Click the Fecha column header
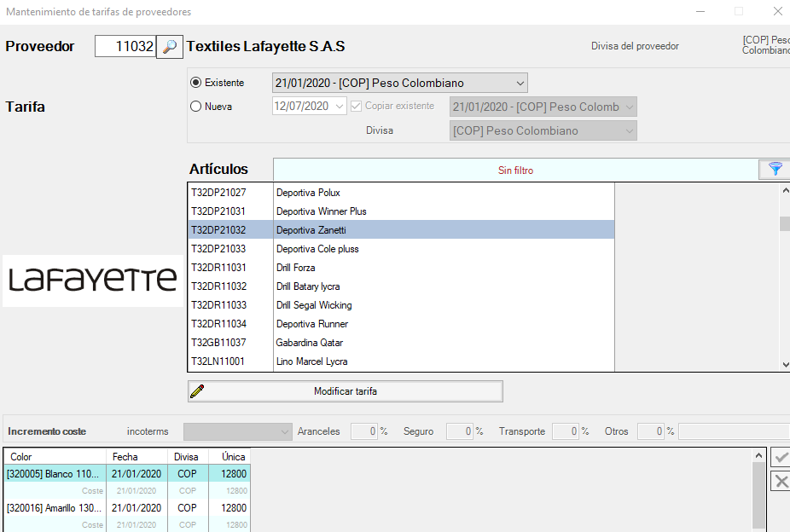The image size is (790, 532). point(136,457)
